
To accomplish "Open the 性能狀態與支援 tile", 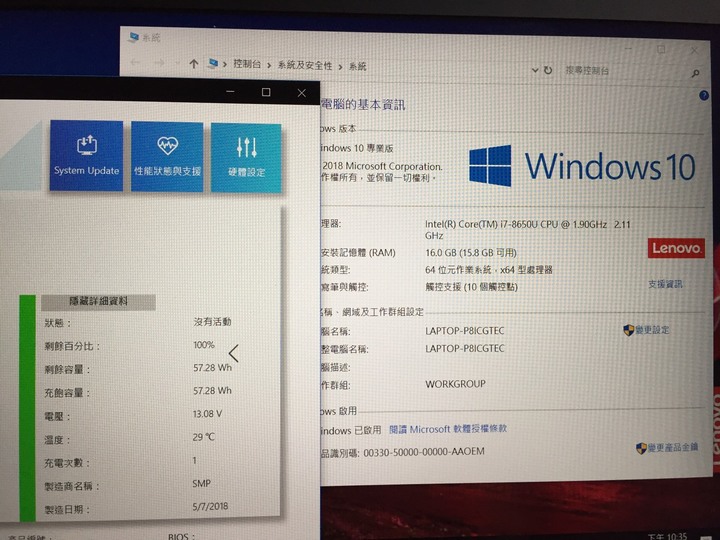I will [167, 157].
